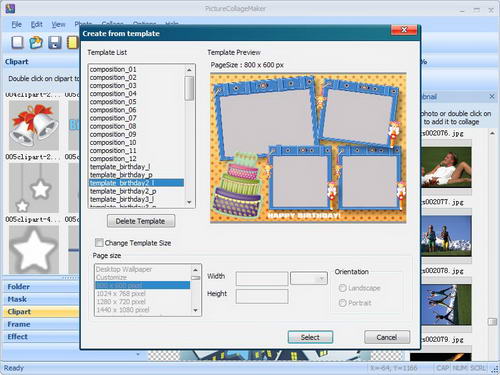The height and width of the screenshot is (375, 500).
Task: Switch to the Frame panel tab
Action: (x=19, y=324)
